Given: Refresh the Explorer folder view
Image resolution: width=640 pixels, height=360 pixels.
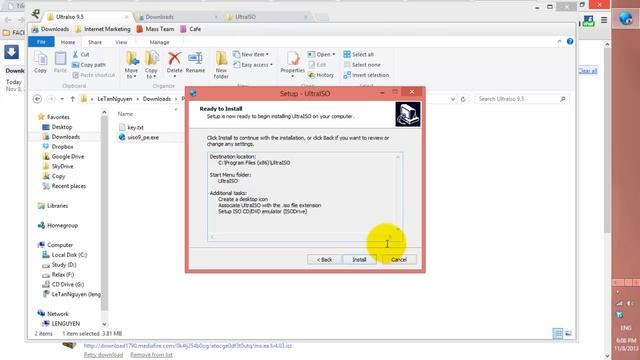Looking at the screenshot, I should coord(463,99).
